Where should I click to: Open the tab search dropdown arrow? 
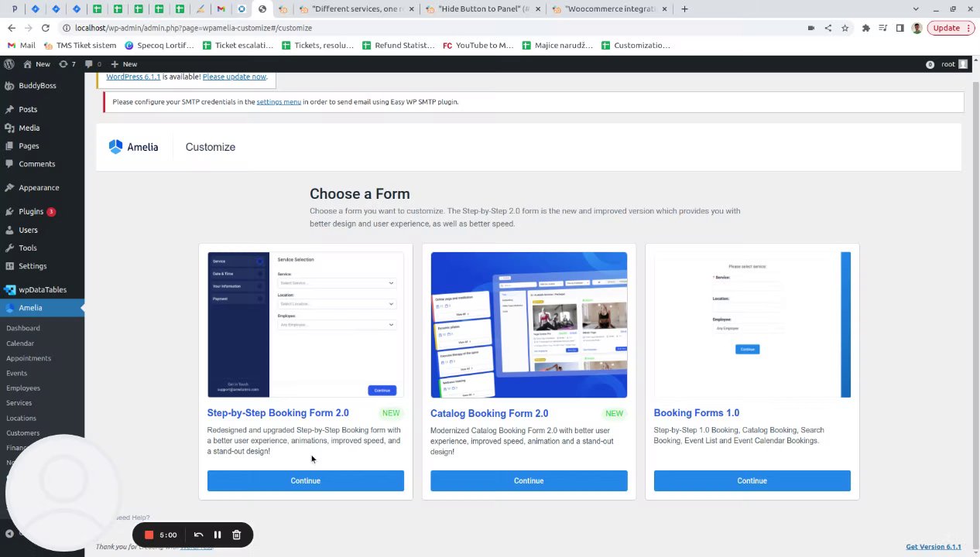tap(916, 9)
